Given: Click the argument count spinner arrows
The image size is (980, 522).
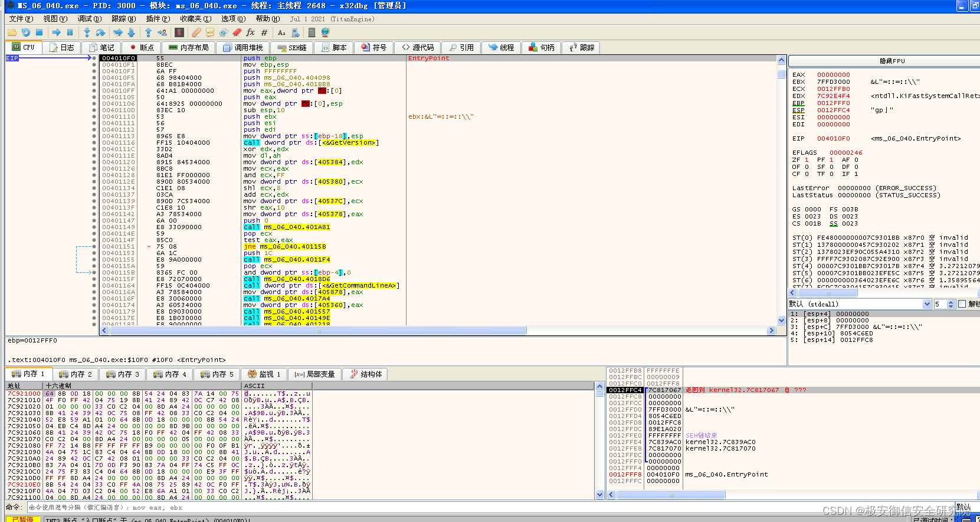Looking at the screenshot, I should coord(950,304).
